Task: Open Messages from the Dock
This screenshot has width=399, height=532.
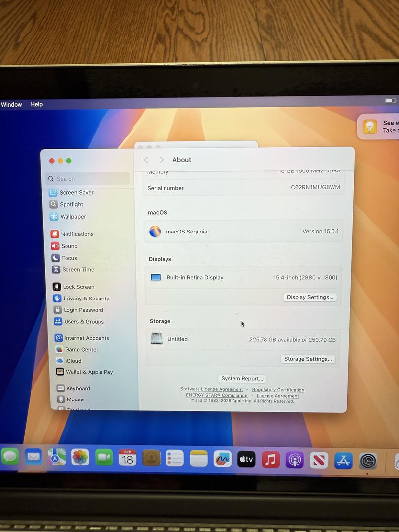Action: click(10, 456)
